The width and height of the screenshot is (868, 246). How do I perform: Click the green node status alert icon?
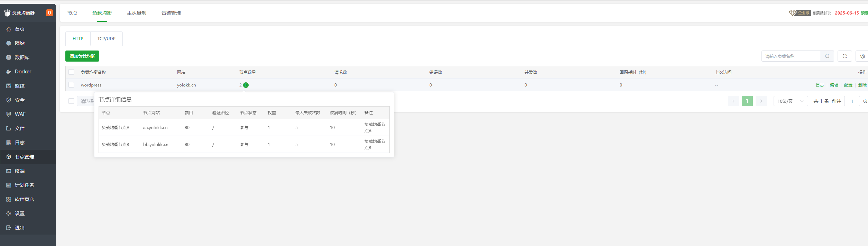coord(246,85)
